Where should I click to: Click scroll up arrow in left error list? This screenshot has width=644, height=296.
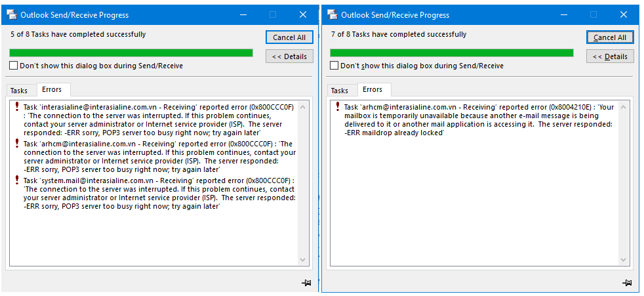pos(303,107)
